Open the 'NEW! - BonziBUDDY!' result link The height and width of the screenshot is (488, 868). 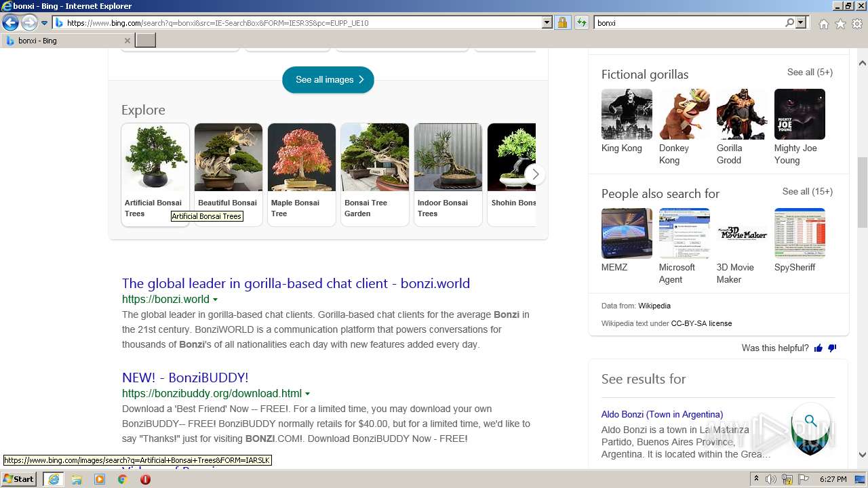[x=185, y=378]
